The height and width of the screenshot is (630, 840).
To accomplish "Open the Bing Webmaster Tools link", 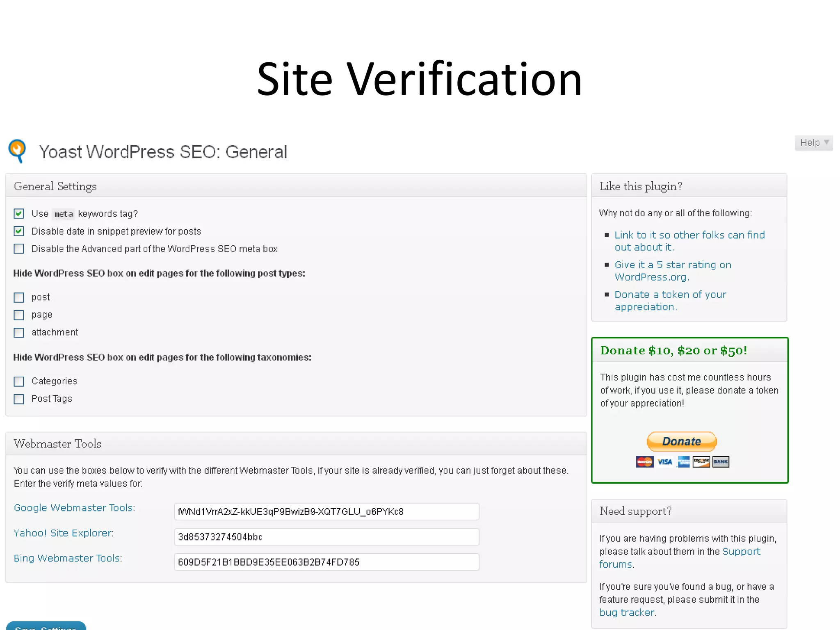I will 68,558.
